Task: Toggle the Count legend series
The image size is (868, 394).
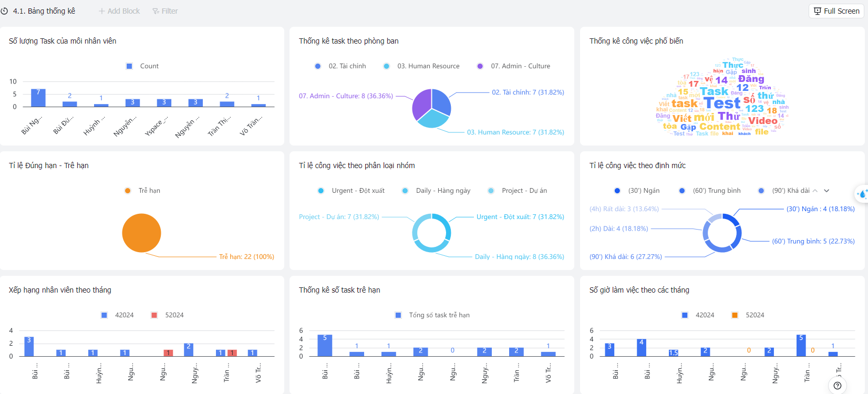Action: point(142,66)
